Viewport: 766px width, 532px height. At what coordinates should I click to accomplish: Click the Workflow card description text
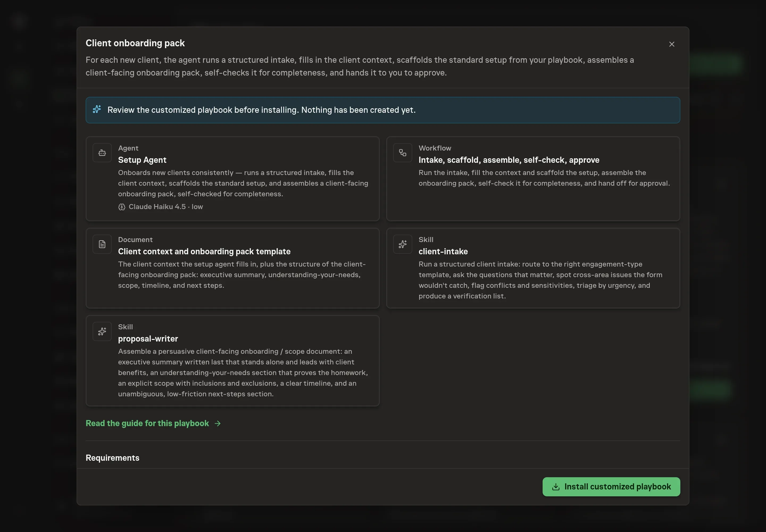(x=544, y=178)
